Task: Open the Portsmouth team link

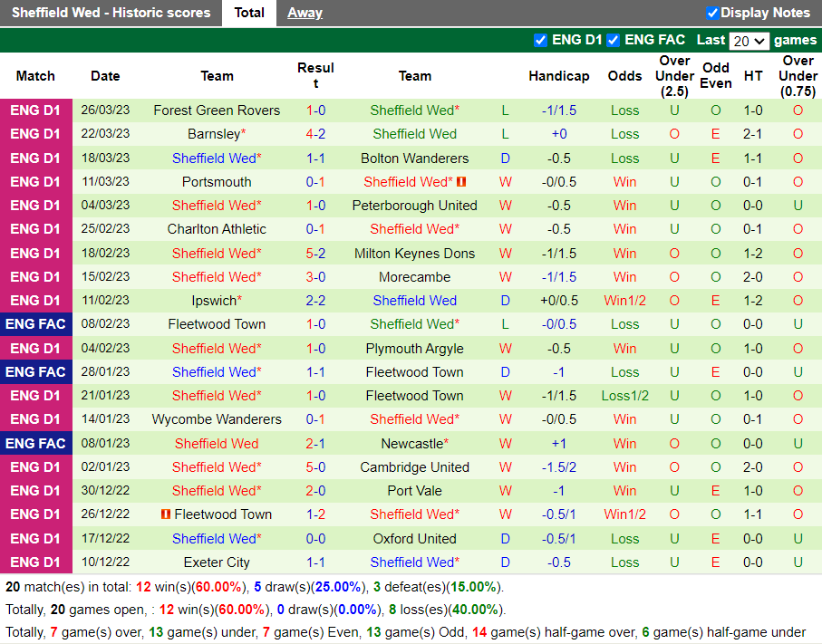Action: (x=217, y=181)
